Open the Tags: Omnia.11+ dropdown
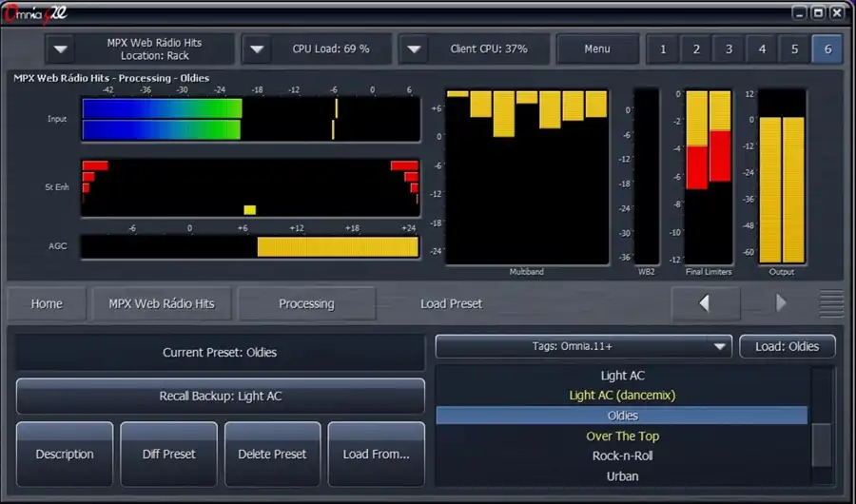The width and height of the screenshot is (856, 504). [x=584, y=347]
